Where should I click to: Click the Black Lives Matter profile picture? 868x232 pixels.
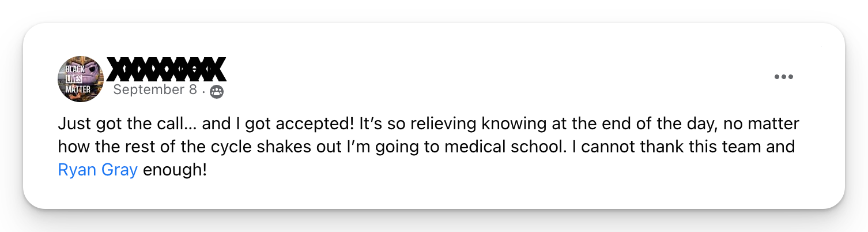(x=81, y=79)
